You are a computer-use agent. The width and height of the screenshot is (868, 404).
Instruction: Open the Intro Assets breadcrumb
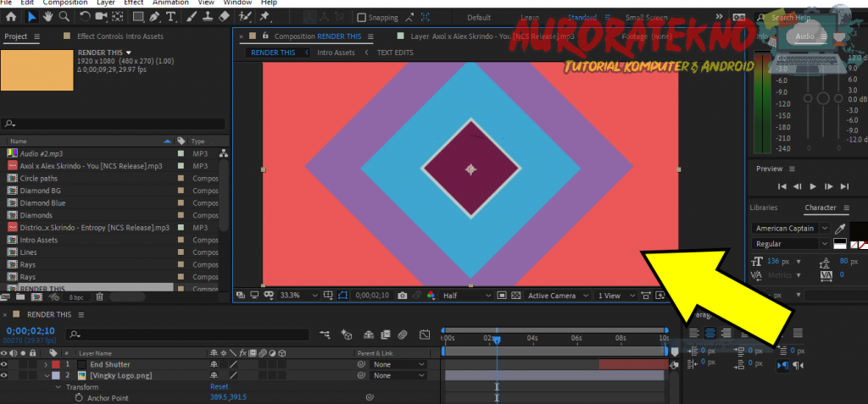[336, 53]
